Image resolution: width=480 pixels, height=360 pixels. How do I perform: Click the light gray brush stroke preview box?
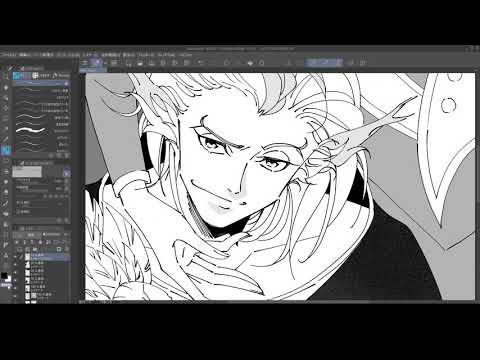(27, 172)
